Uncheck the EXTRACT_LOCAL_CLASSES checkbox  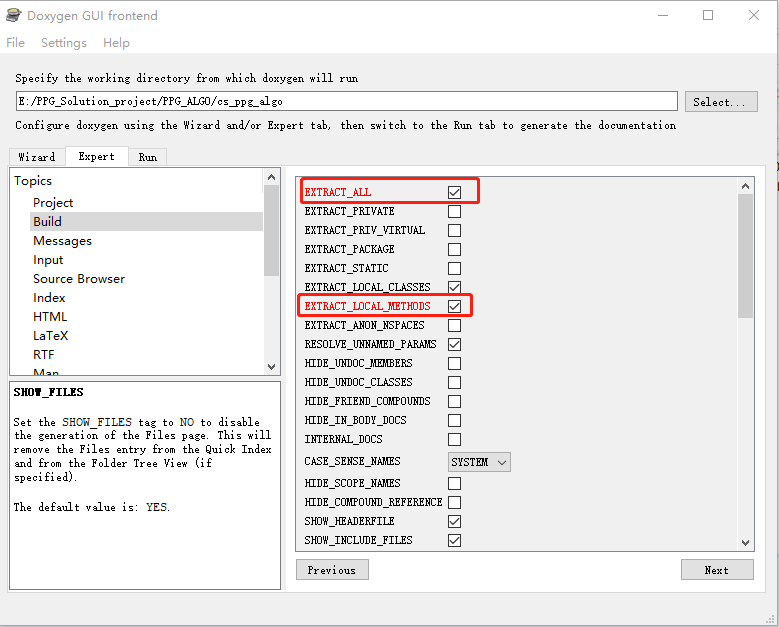pos(454,287)
